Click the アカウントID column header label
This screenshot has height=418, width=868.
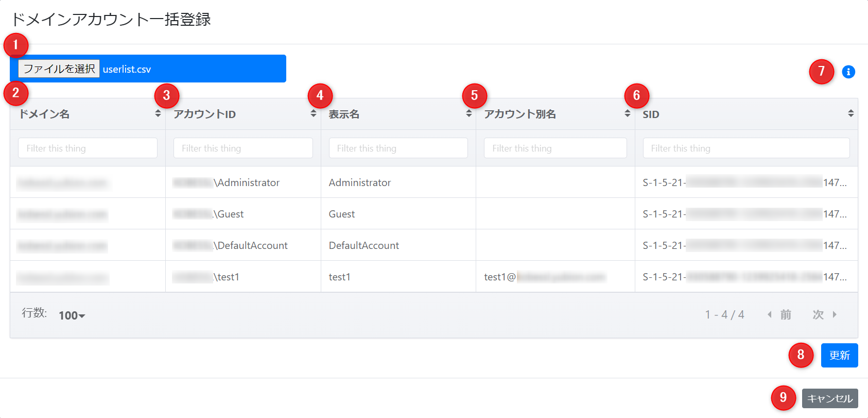pos(204,114)
